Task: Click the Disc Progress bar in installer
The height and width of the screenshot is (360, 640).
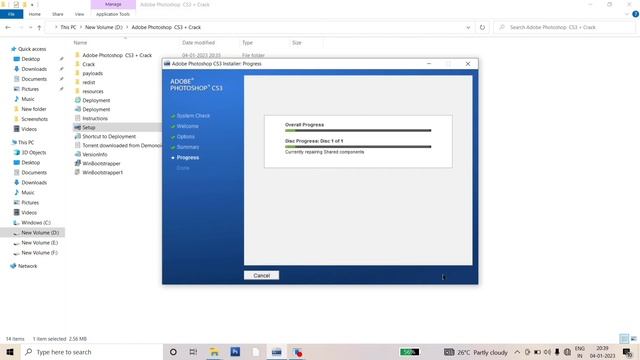Action: pyautogui.click(x=358, y=147)
